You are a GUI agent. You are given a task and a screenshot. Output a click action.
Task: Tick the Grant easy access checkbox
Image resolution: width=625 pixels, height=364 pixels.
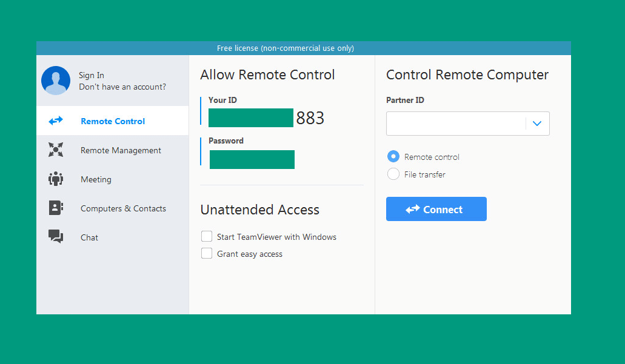coord(207,254)
